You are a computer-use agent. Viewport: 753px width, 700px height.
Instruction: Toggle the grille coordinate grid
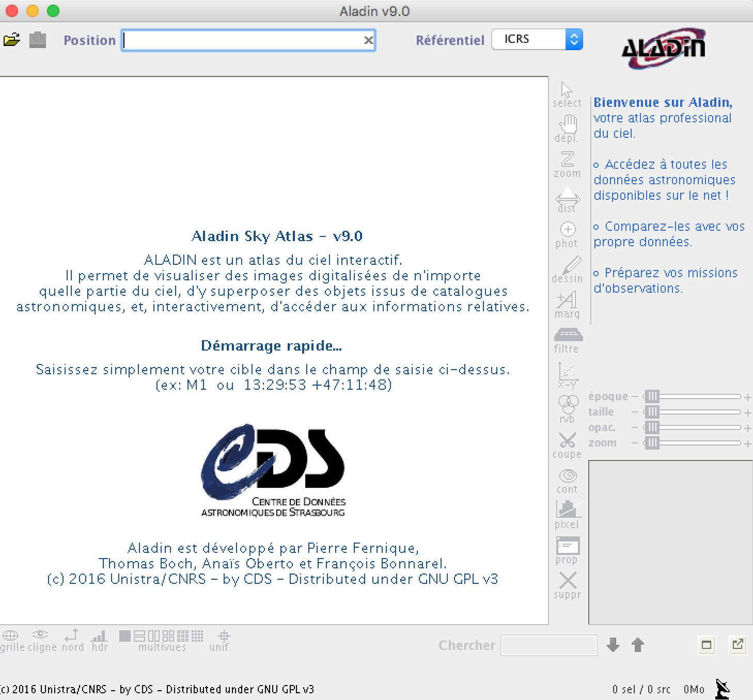[x=11, y=639]
